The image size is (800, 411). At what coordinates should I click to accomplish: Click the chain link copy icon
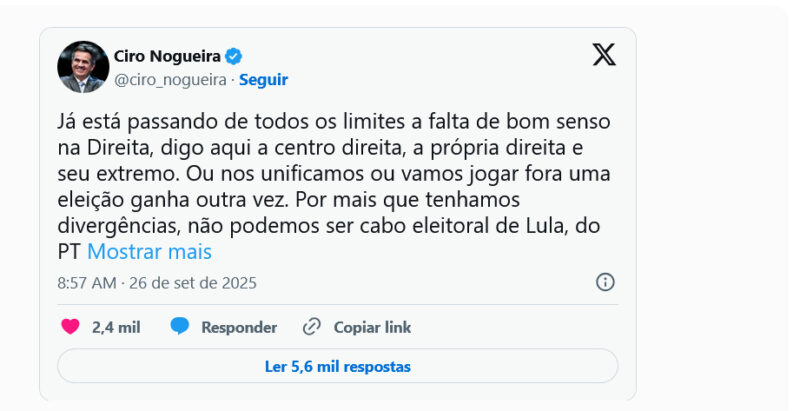(312, 327)
